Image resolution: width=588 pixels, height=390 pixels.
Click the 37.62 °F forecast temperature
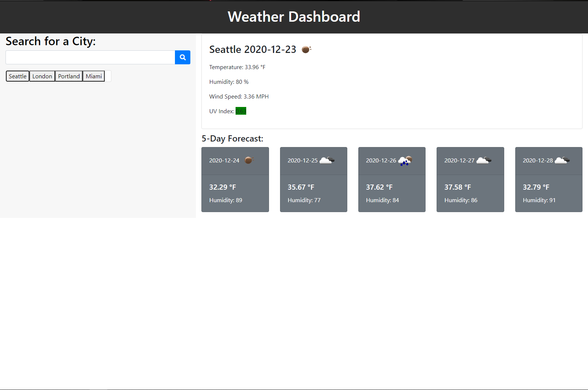(379, 187)
